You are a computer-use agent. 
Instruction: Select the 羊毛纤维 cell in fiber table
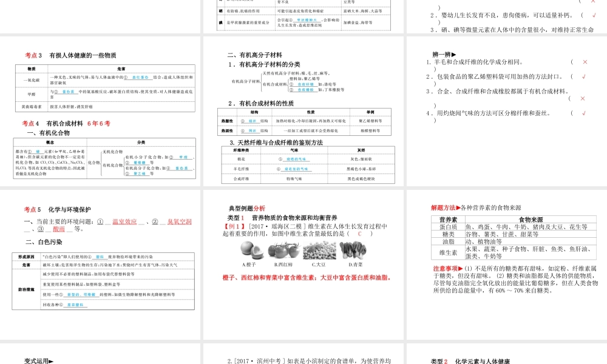click(x=241, y=169)
